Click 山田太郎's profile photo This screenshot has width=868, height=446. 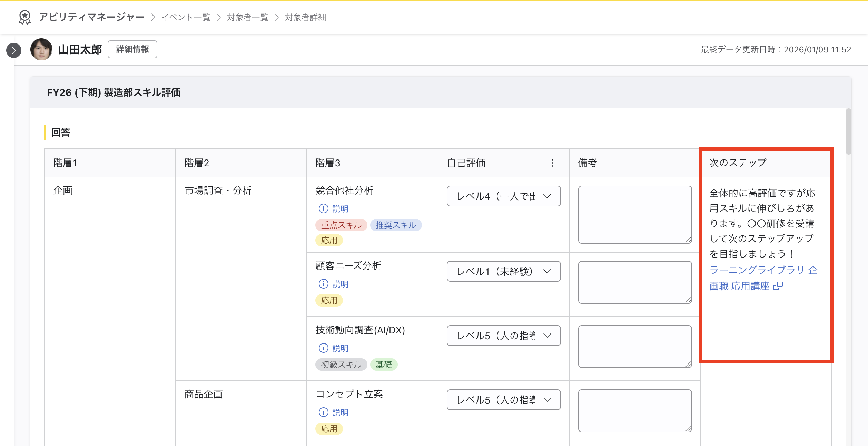click(x=41, y=49)
